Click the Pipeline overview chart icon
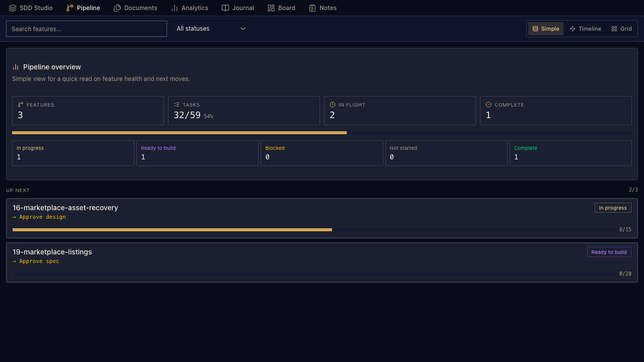This screenshot has height=362, width=644. (16, 67)
